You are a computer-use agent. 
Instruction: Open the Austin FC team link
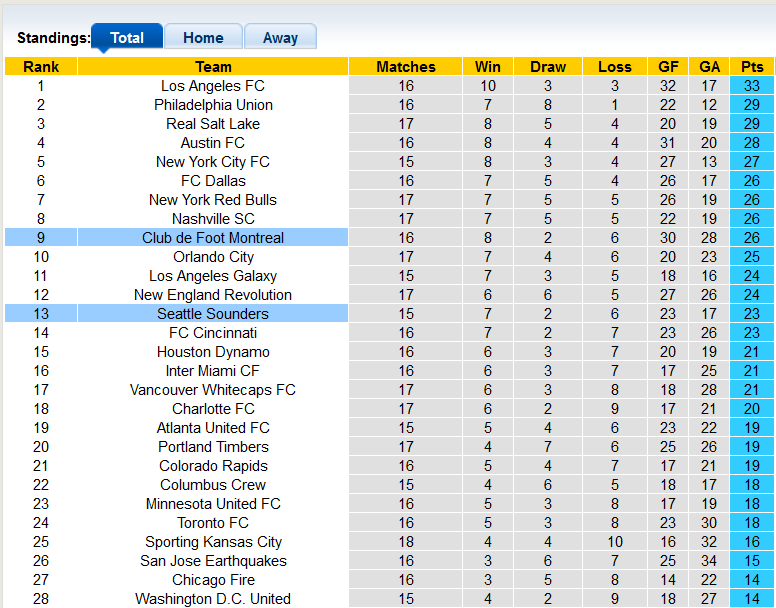point(213,143)
